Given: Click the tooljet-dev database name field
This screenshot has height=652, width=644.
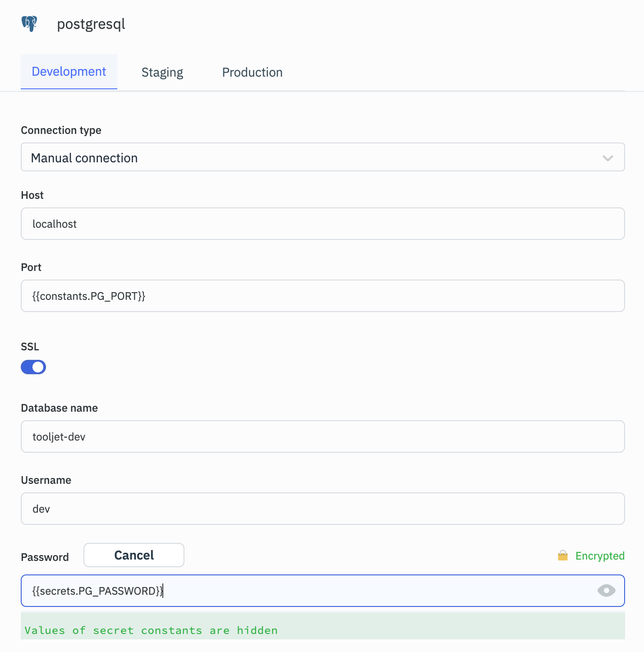Looking at the screenshot, I should click(322, 436).
